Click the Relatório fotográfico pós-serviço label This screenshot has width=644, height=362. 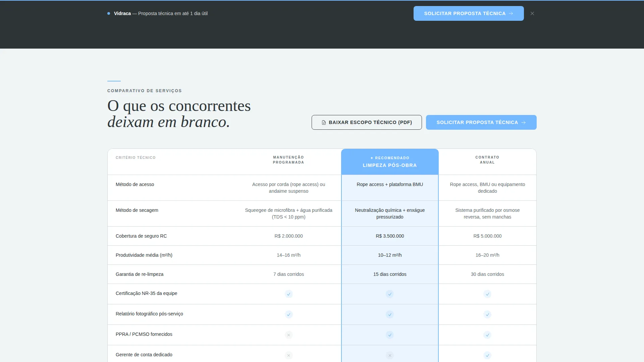coord(149,314)
